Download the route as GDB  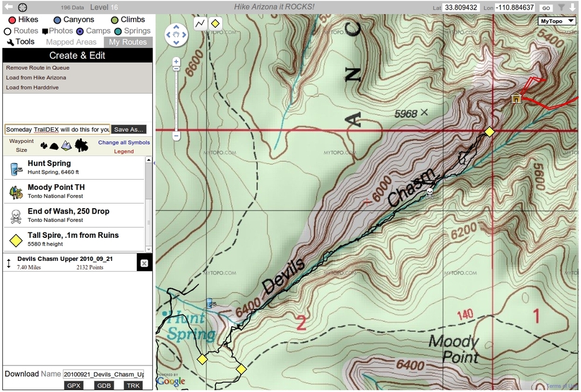pos(104,385)
